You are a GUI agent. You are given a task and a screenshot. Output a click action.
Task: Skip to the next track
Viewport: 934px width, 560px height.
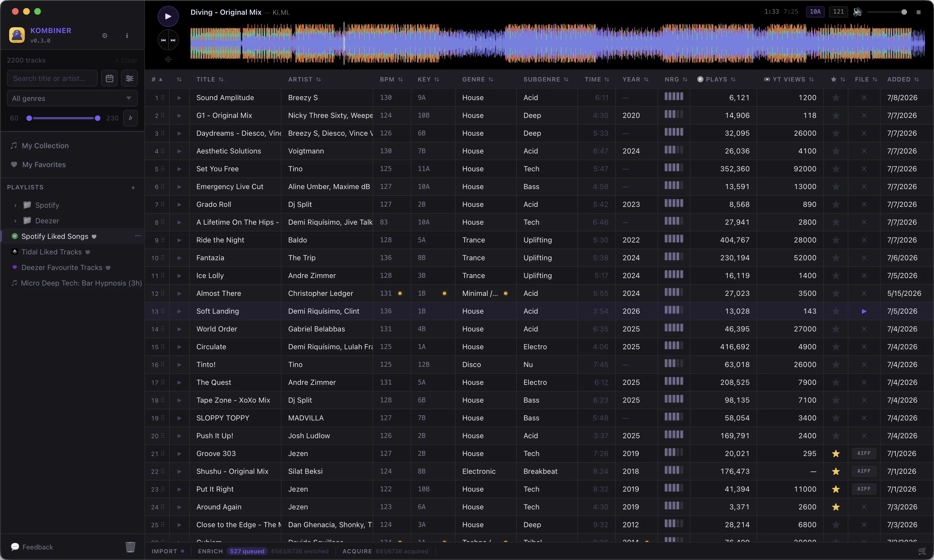pyautogui.click(x=173, y=40)
